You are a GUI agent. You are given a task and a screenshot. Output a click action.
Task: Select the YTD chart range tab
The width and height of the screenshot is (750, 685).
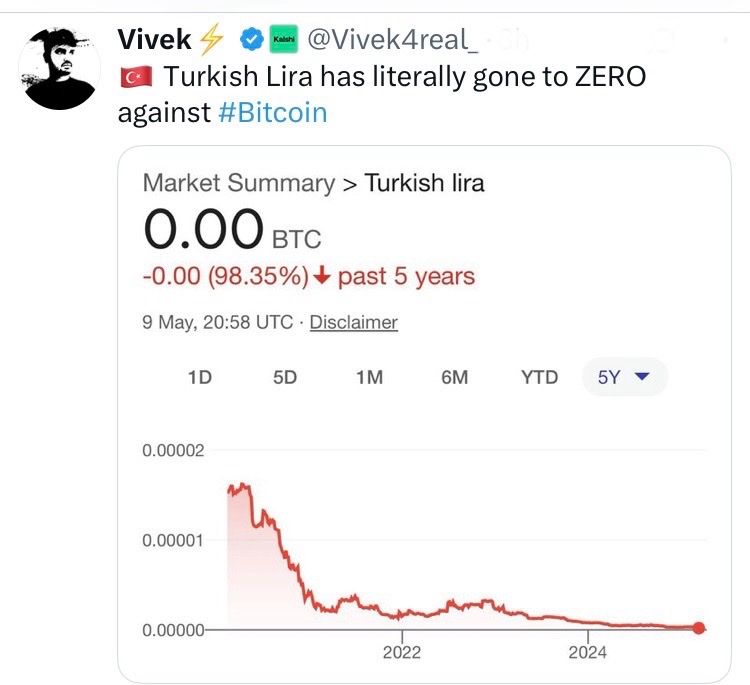point(540,377)
